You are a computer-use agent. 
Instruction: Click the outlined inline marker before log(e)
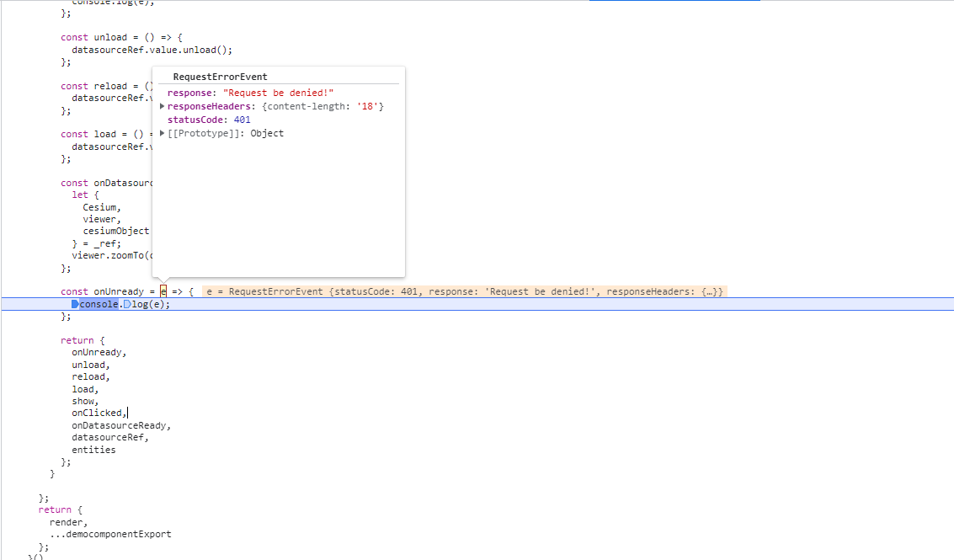click(127, 304)
